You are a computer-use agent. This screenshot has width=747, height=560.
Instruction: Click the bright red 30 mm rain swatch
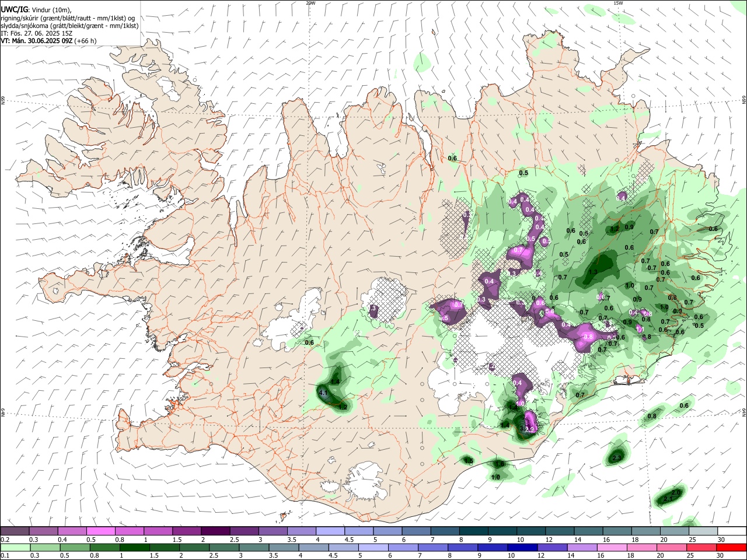click(x=731, y=547)
